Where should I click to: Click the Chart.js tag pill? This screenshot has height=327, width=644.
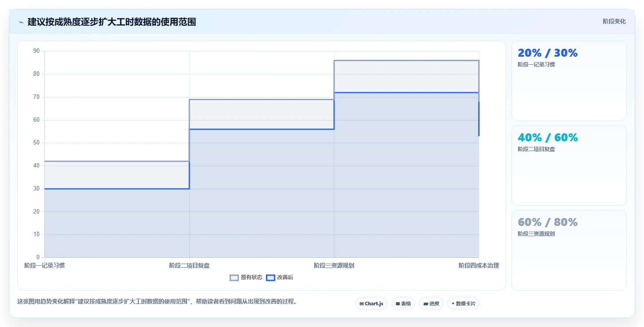pos(371,304)
